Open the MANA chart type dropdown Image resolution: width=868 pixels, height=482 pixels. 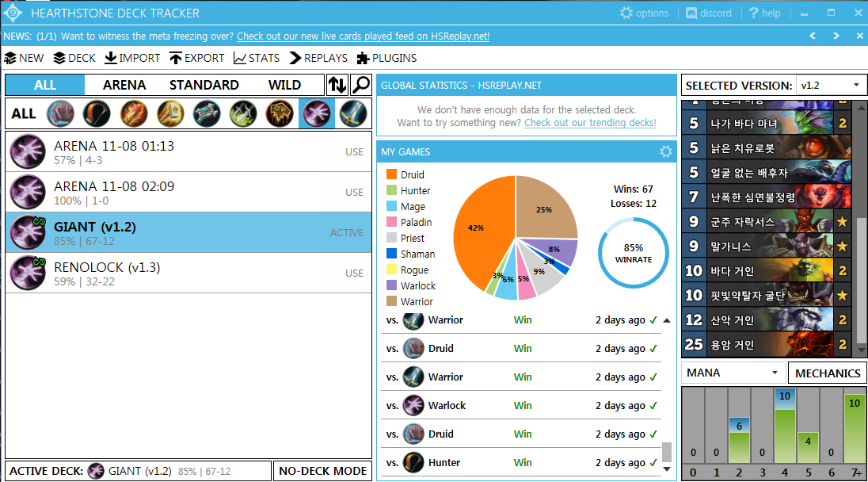point(733,373)
